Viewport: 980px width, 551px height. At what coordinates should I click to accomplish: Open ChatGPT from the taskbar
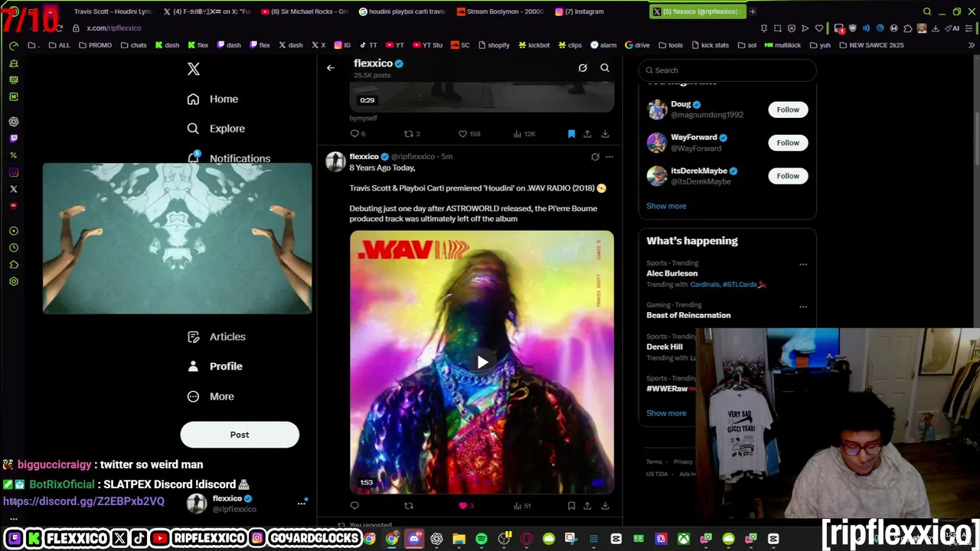[x=436, y=540]
